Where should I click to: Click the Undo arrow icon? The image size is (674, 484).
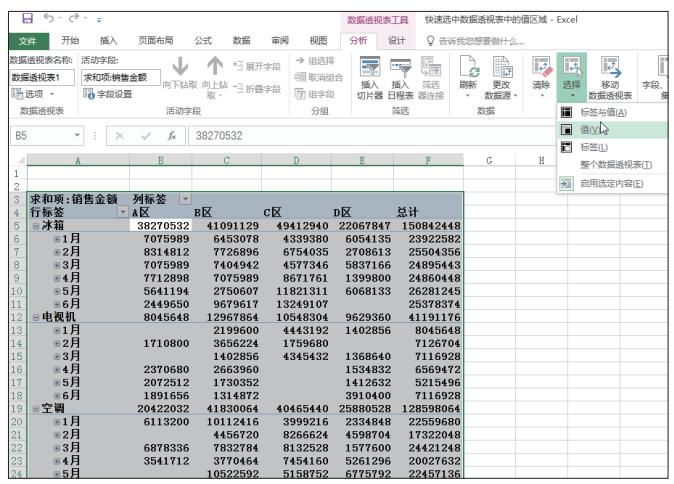(x=49, y=18)
